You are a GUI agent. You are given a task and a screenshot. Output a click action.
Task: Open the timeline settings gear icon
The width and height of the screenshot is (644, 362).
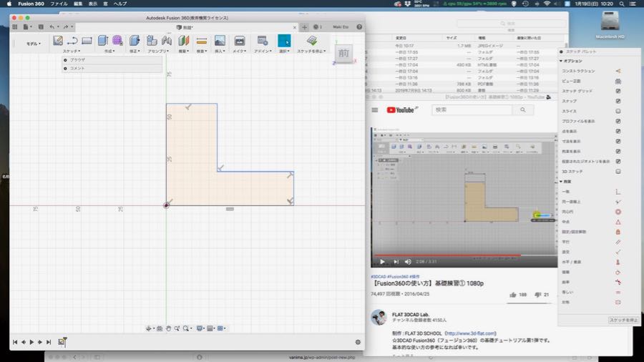pos(358,342)
